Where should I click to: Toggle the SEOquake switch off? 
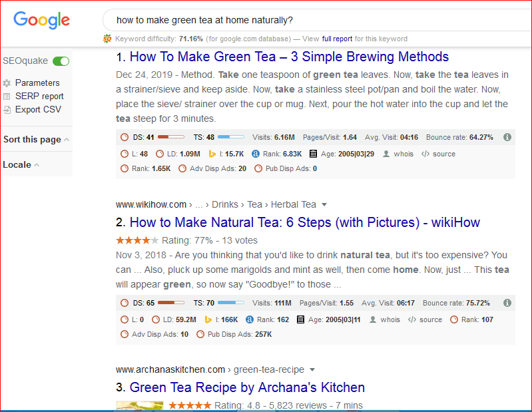click(61, 61)
